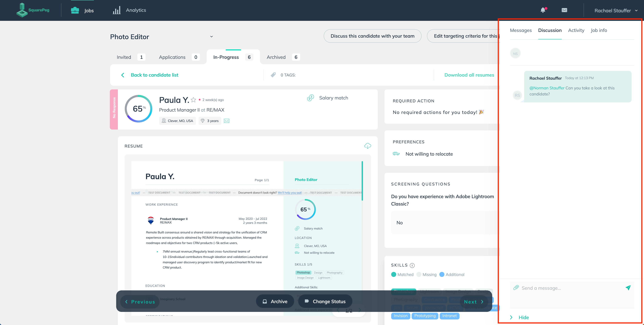
Task: Switch to the Messages tab
Action: tap(521, 30)
